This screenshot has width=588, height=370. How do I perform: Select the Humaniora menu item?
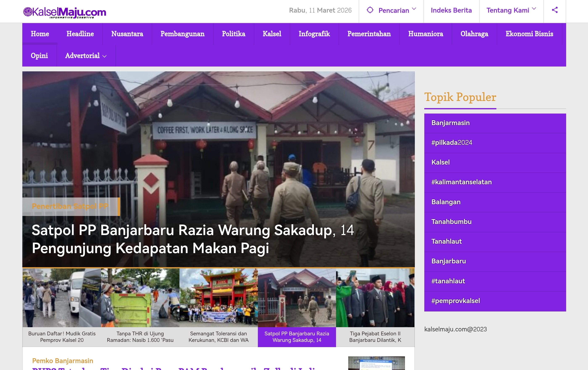coord(426,34)
